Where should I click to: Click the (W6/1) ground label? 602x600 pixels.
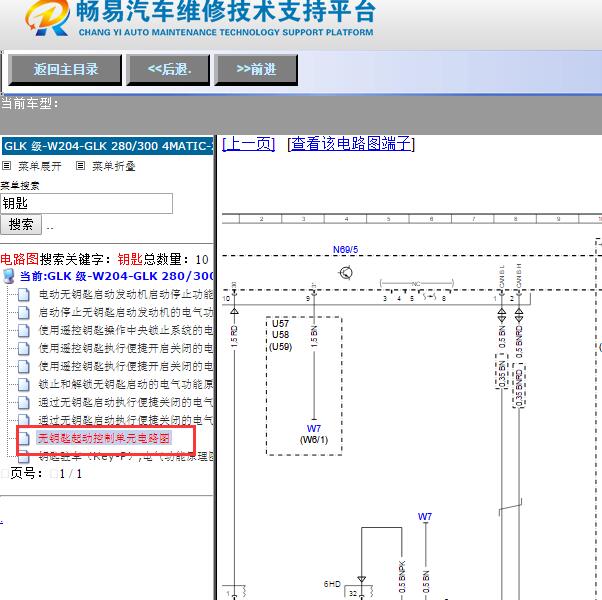(314, 440)
